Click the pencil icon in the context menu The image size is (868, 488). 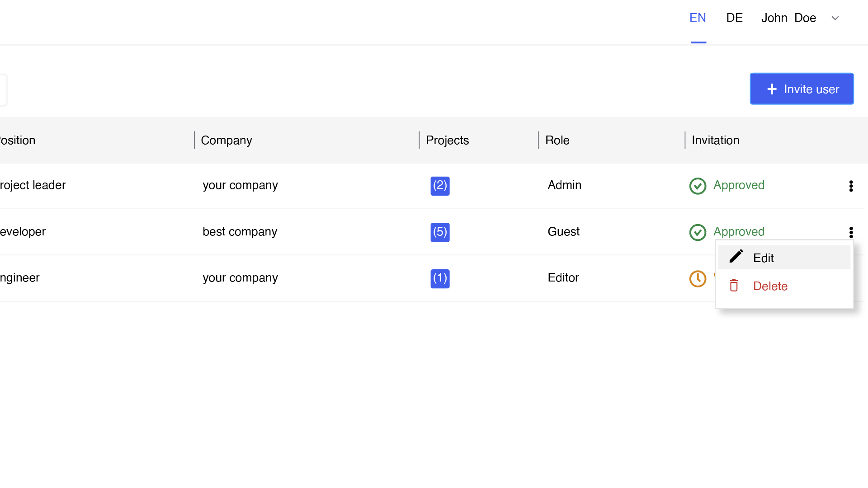(736, 257)
